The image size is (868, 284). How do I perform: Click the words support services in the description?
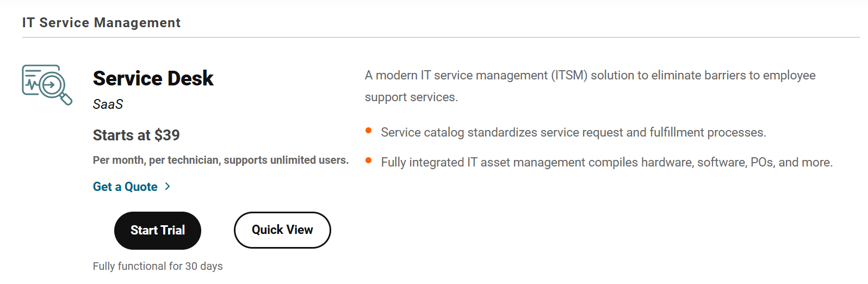pyautogui.click(x=411, y=97)
